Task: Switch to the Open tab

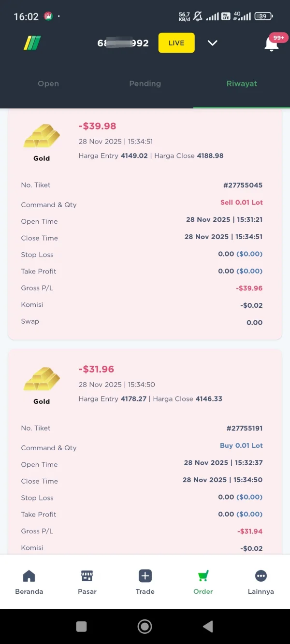Action: coord(48,84)
